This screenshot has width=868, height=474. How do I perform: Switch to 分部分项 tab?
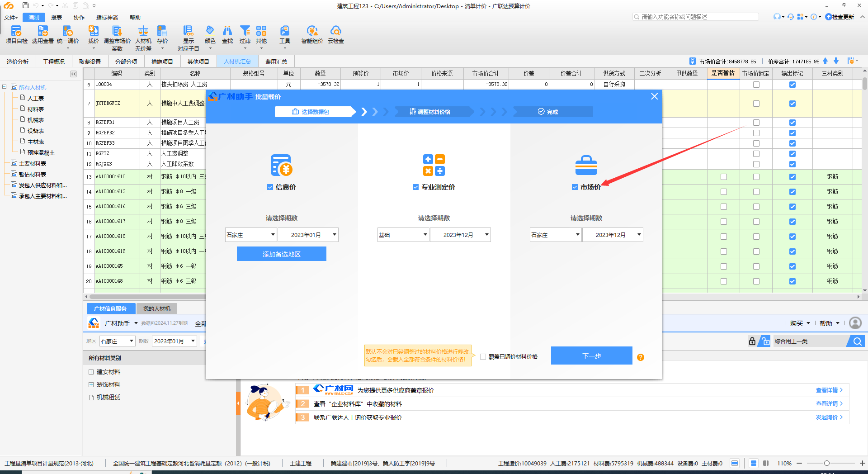click(x=126, y=62)
